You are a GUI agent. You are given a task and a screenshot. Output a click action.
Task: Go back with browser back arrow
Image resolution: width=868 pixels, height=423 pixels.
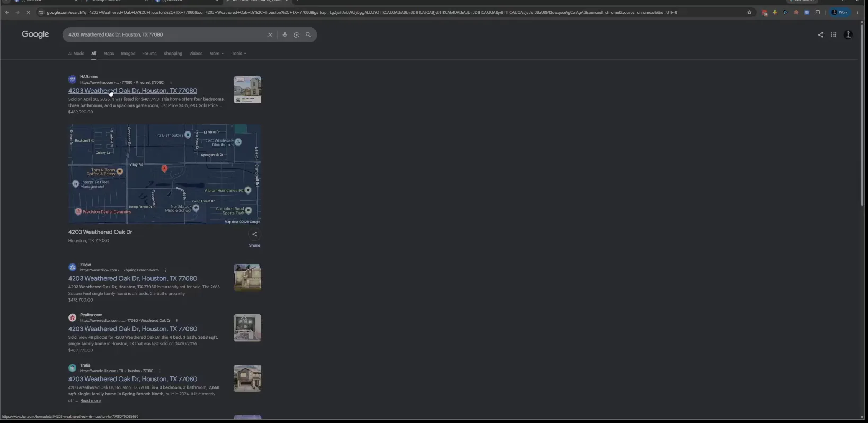[7, 12]
